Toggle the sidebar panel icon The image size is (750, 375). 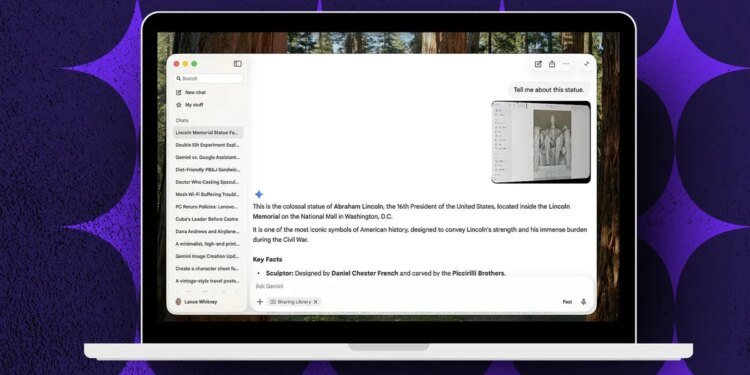(x=237, y=64)
